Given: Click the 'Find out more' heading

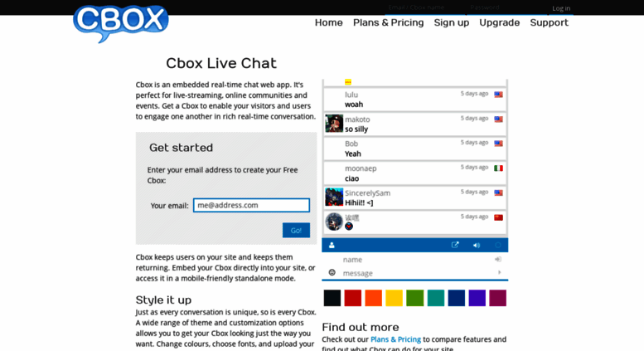Looking at the screenshot, I should pyautogui.click(x=361, y=327).
